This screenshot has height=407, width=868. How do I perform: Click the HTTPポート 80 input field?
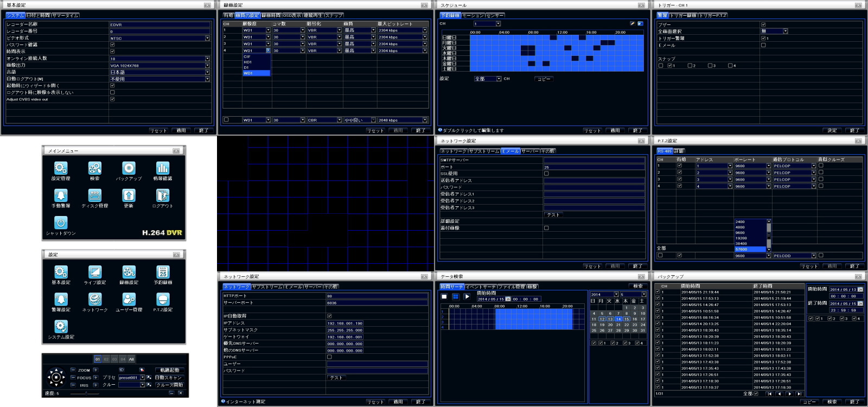point(377,296)
